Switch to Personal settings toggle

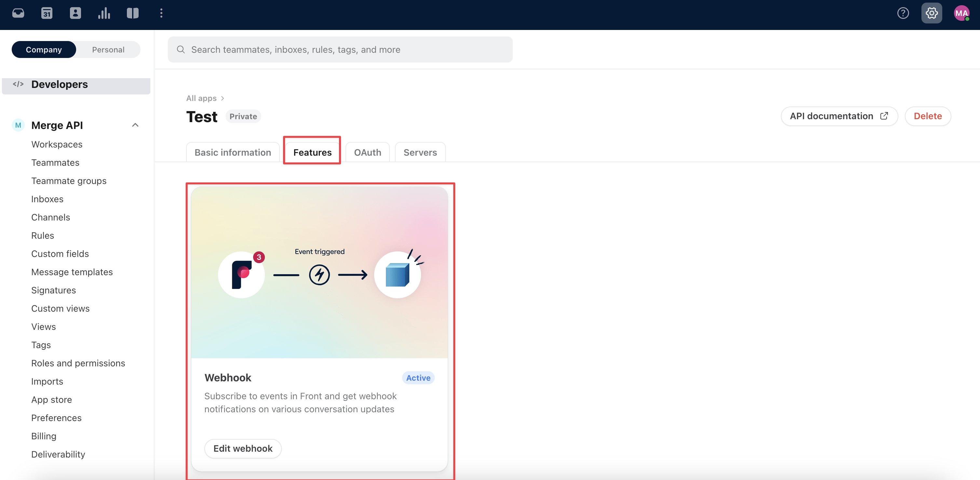pyautogui.click(x=108, y=49)
